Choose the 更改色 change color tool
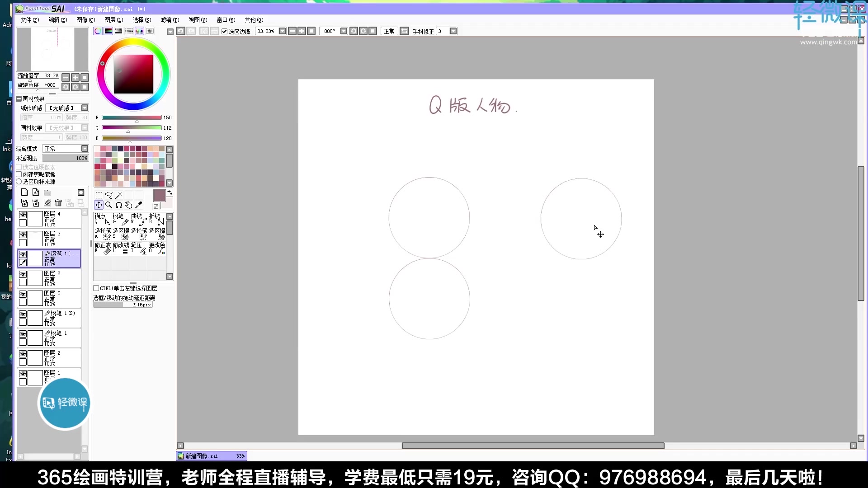Screen dimensions: 868x488 (x=157, y=248)
